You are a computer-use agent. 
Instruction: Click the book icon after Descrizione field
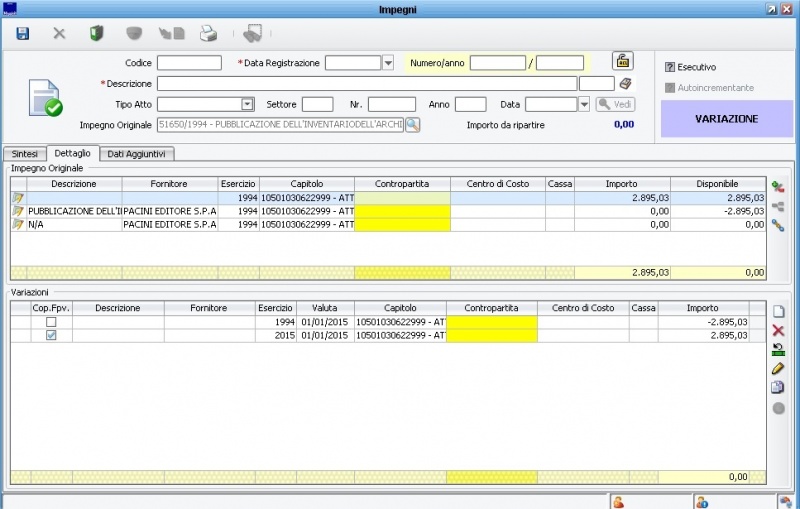[x=626, y=84]
